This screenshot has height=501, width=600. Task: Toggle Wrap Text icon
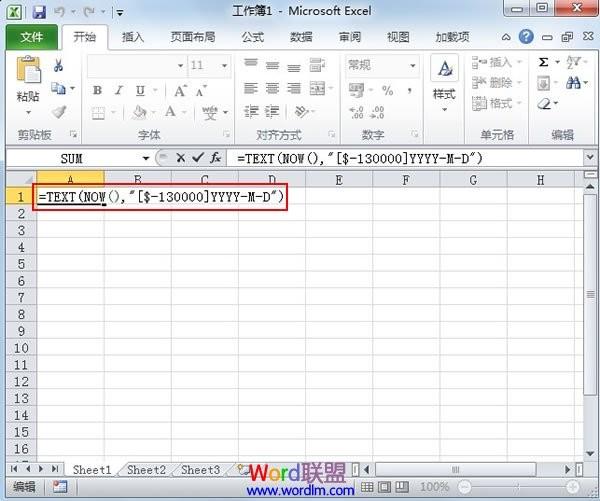[317, 65]
